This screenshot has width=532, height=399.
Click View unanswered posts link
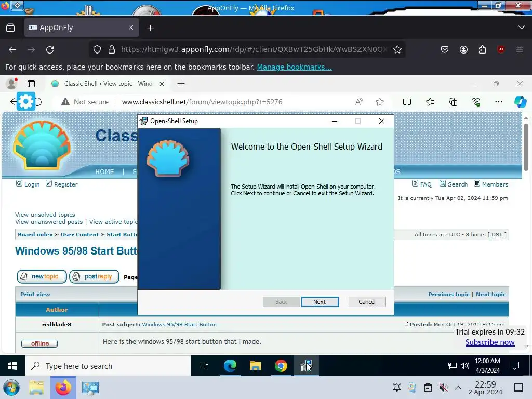pyautogui.click(x=49, y=221)
